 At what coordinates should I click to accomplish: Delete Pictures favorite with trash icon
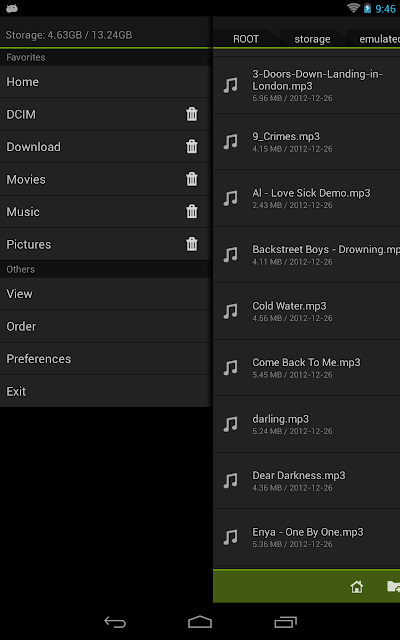point(191,244)
